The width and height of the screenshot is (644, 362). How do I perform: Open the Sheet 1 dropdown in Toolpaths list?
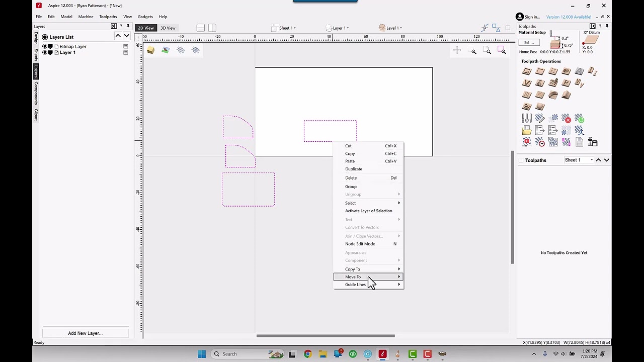tap(579, 160)
